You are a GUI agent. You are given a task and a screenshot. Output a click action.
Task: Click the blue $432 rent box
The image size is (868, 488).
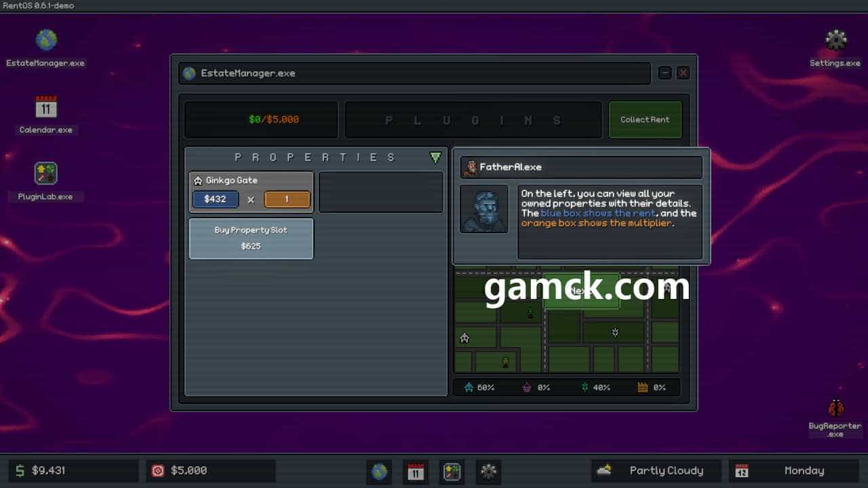215,199
